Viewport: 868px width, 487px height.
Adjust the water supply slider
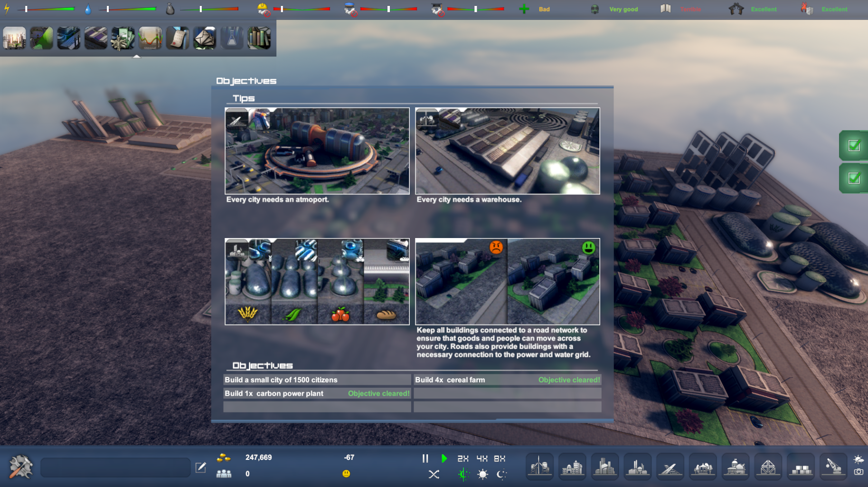pyautogui.click(x=128, y=9)
